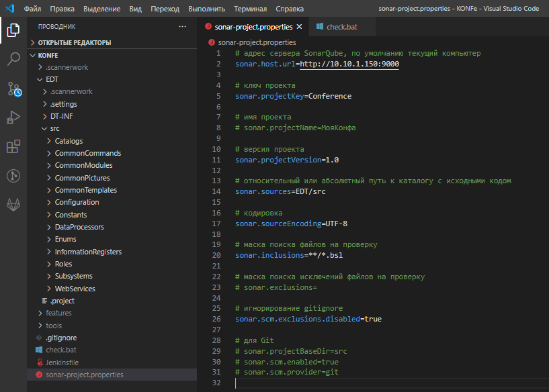Open the Git Graph activity icon
This screenshot has width=549, height=392.
click(13, 176)
